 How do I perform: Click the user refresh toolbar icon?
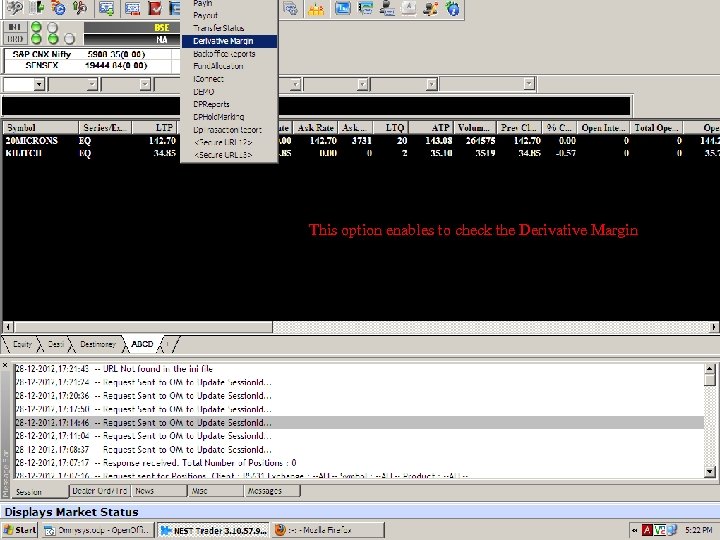coord(58,8)
